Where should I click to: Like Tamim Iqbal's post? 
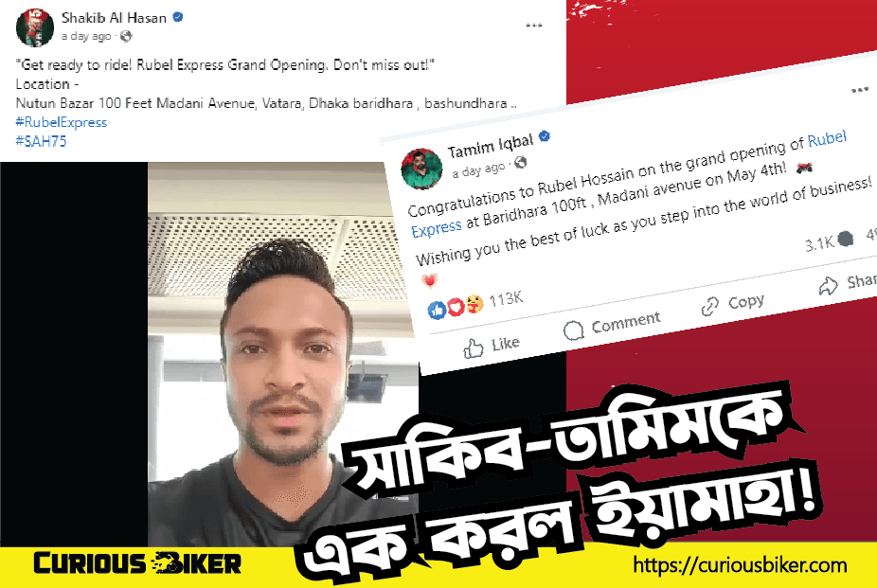(492, 346)
